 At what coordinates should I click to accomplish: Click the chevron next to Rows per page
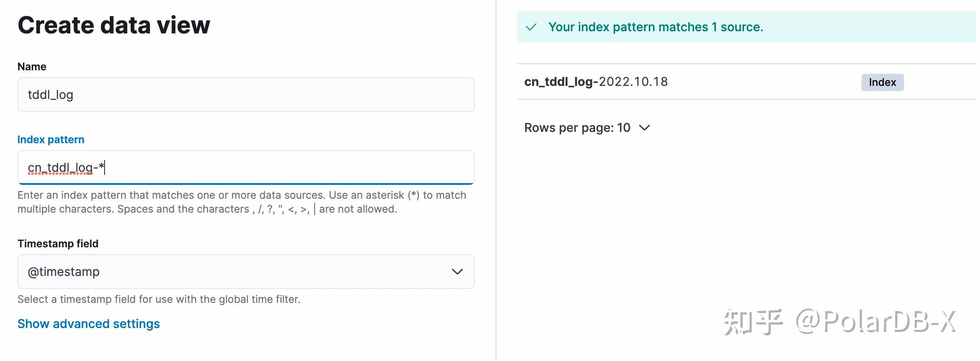coord(645,128)
